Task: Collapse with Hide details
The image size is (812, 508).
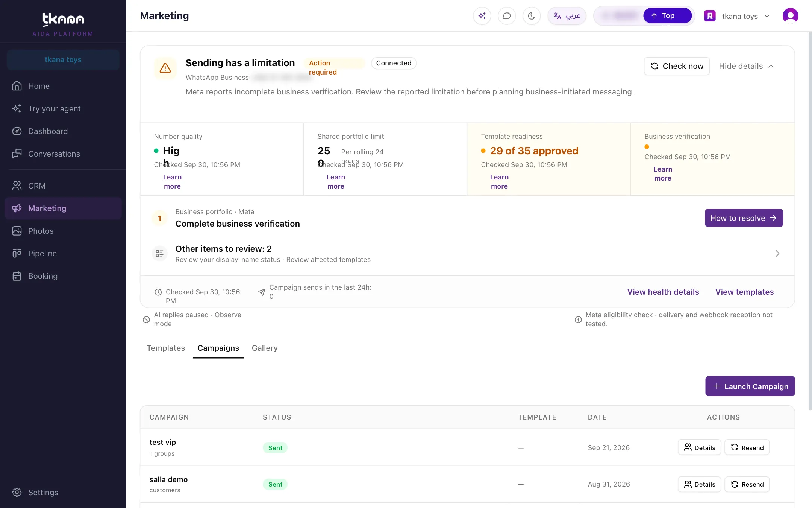Action: coord(746,66)
